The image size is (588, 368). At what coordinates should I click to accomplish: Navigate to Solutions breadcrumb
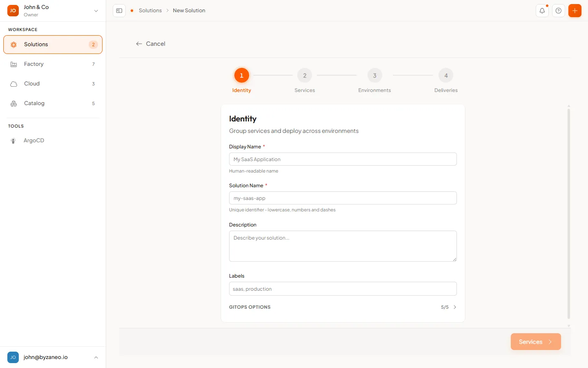(150, 11)
